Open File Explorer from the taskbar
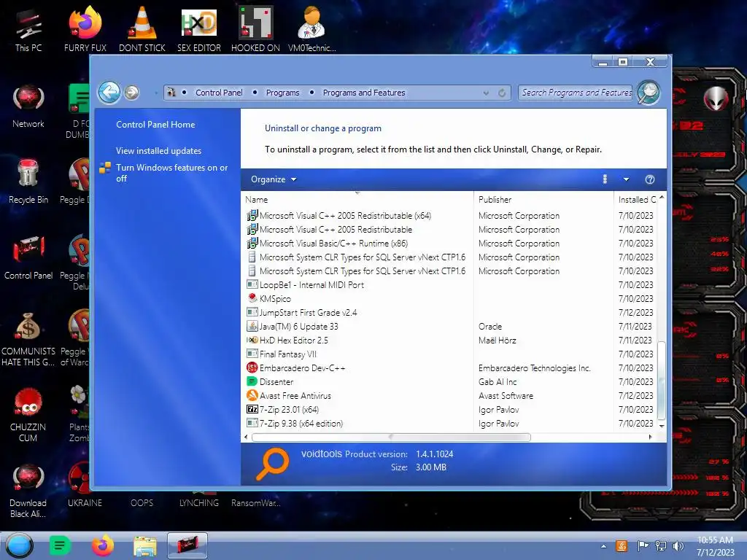This screenshot has height=560, width=747. tap(145, 545)
